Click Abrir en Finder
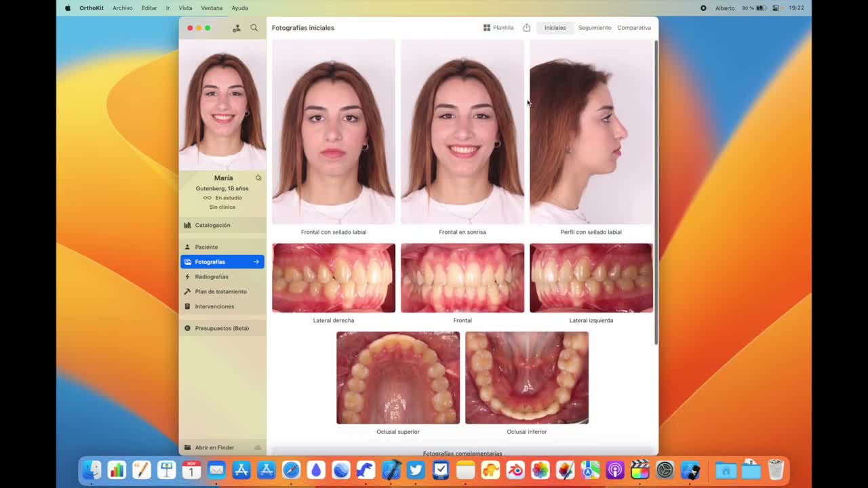Screen dimensions: 868x488 pyautogui.click(x=214, y=447)
